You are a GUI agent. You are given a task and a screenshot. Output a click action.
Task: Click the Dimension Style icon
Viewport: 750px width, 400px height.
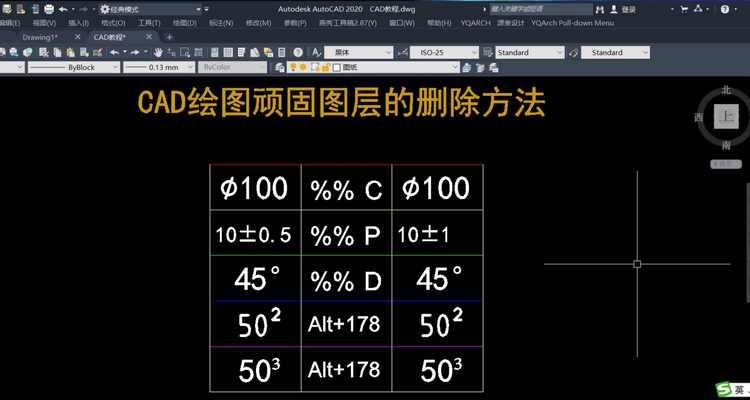point(402,53)
